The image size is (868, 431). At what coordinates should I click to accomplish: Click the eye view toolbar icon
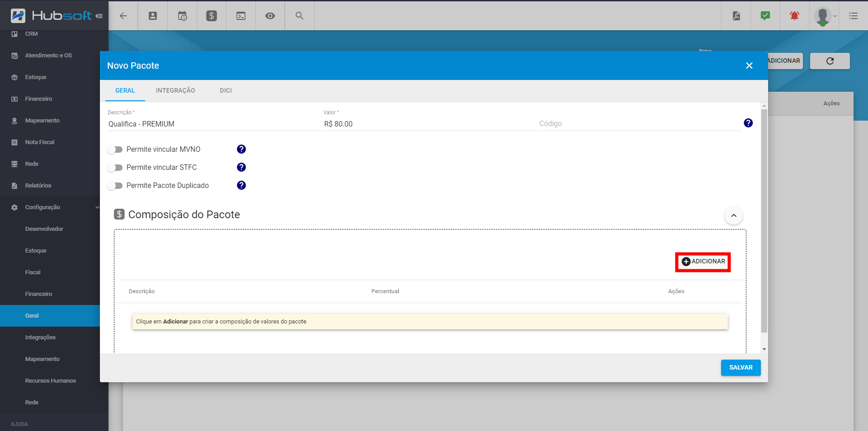tap(270, 16)
